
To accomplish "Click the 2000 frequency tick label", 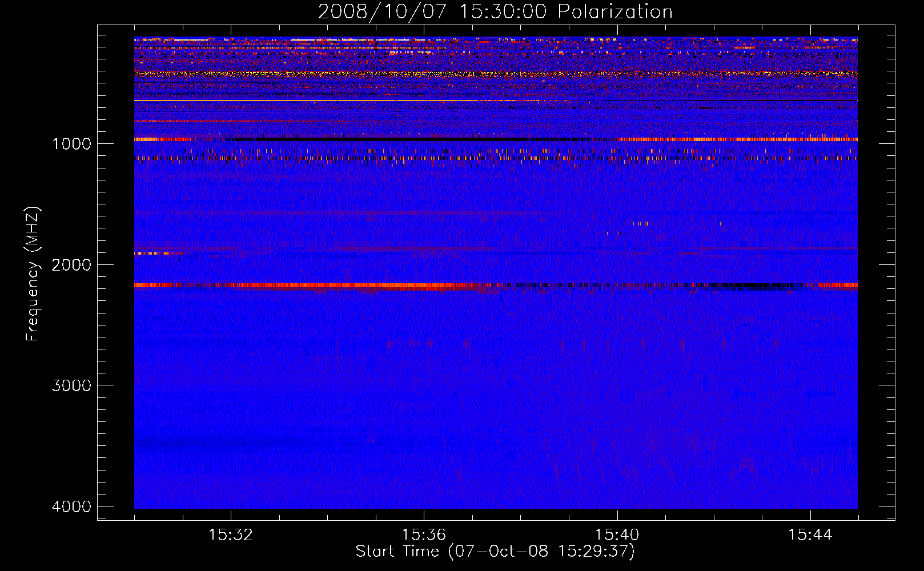I will click(71, 264).
